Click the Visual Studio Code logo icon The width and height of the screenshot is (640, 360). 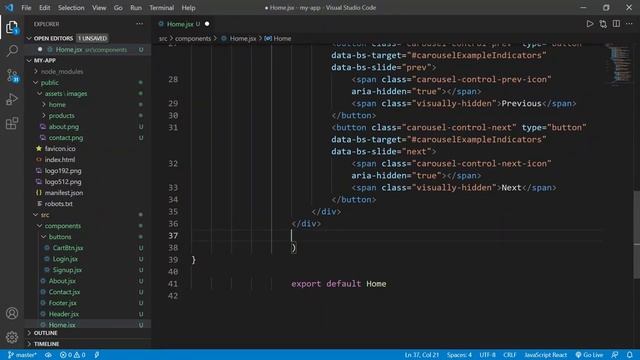9,7
